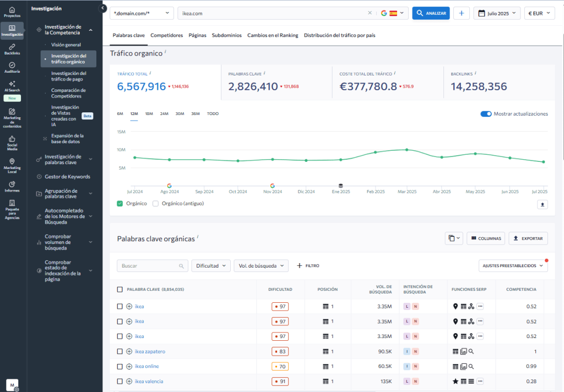The image size is (564, 392).
Task: Add 'ikea online' keyword with plus icon
Action: click(x=129, y=367)
